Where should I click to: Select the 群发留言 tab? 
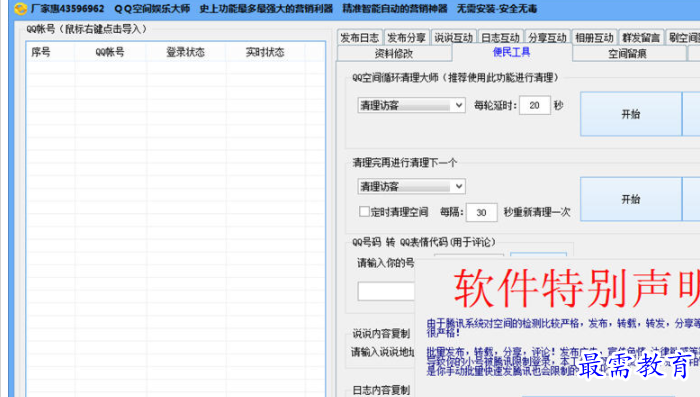[x=641, y=38]
